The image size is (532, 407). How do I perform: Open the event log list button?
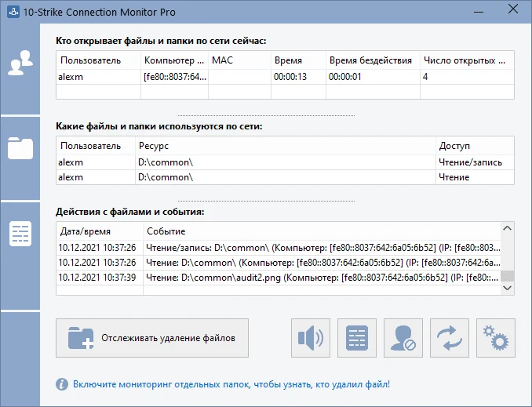coord(357,338)
